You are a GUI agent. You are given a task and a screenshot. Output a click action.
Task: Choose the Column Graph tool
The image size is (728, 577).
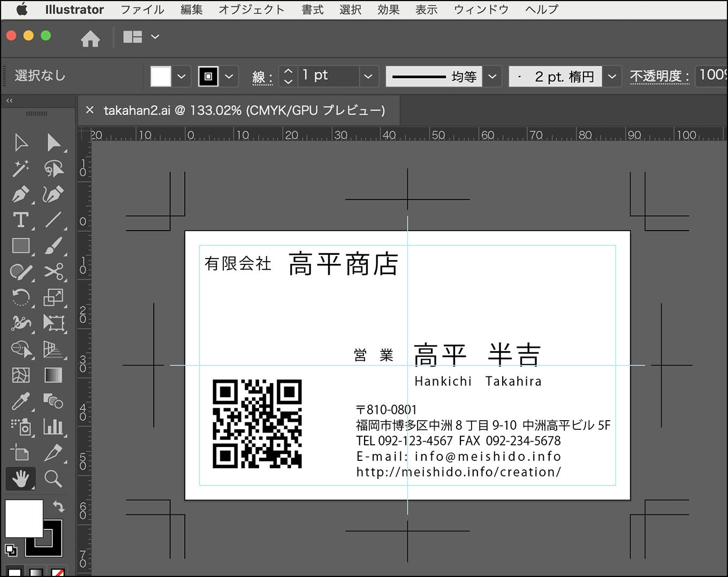(53, 427)
